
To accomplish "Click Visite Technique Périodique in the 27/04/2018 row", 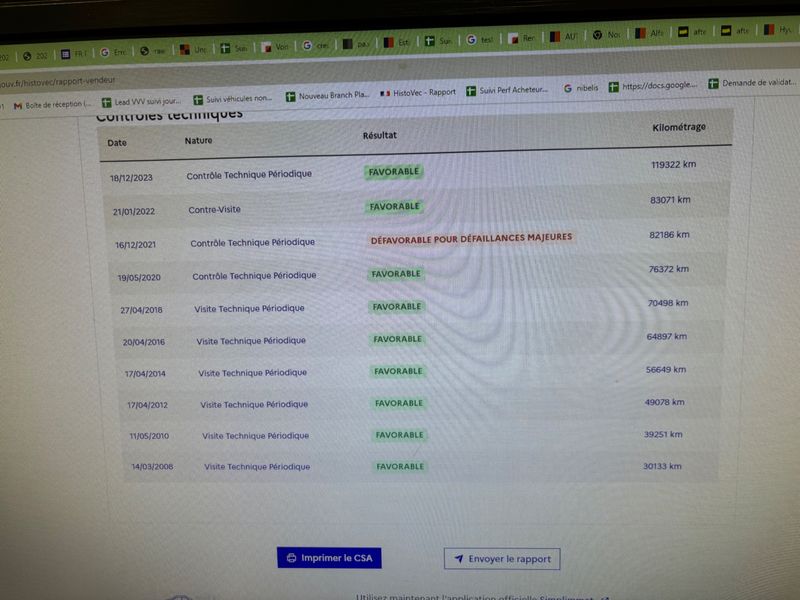I will click(x=249, y=308).
